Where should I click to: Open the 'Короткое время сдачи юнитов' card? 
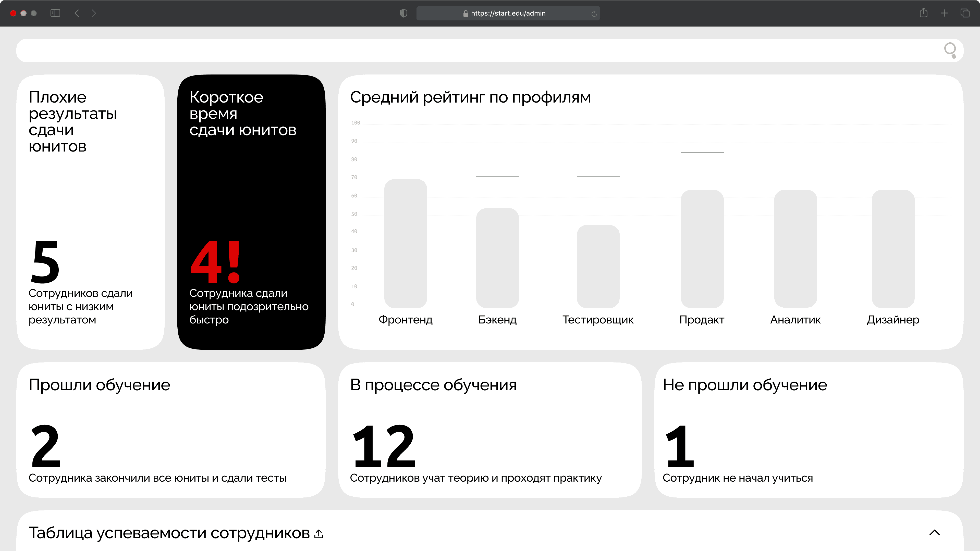pos(251,212)
